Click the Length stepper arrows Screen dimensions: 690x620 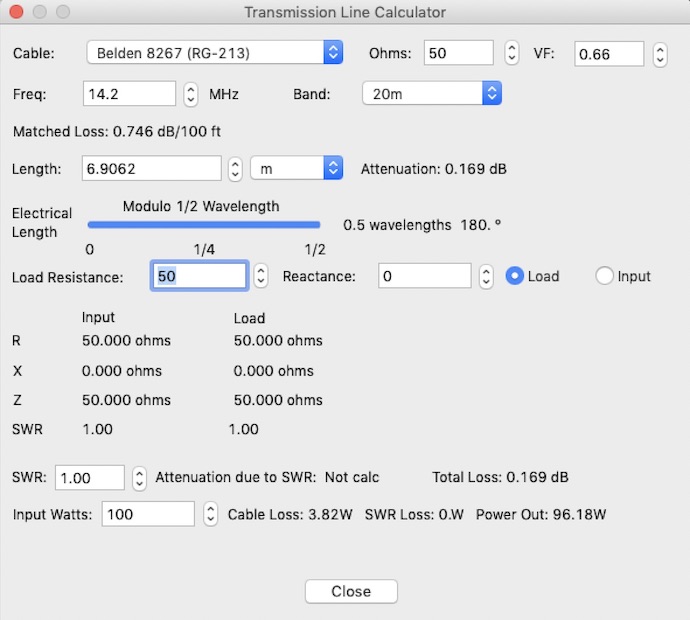[235, 169]
